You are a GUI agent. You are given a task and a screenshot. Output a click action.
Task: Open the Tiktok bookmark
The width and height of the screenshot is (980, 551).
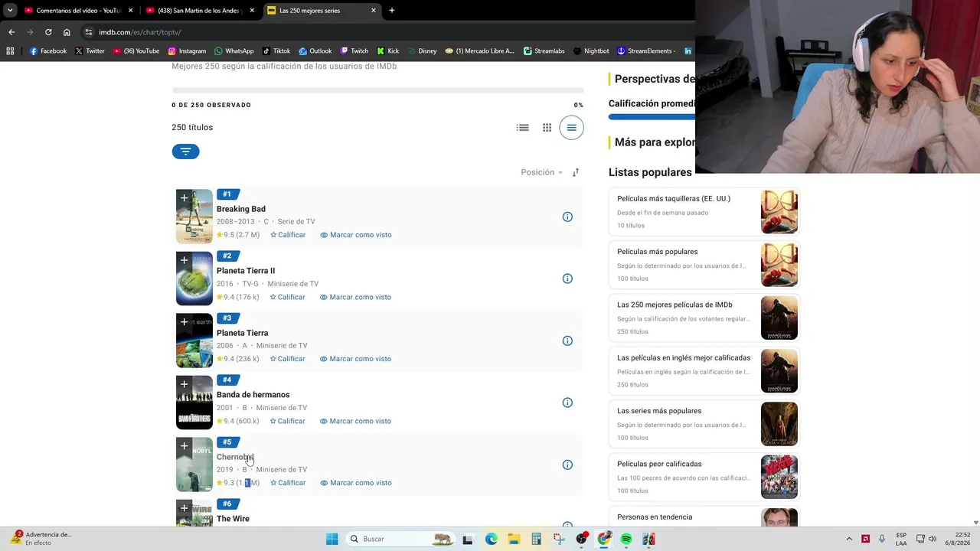(x=276, y=51)
